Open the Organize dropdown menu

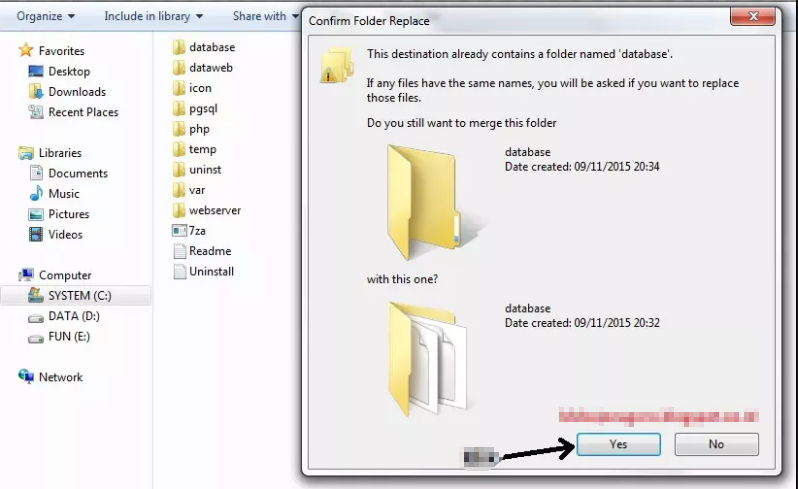click(45, 16)
